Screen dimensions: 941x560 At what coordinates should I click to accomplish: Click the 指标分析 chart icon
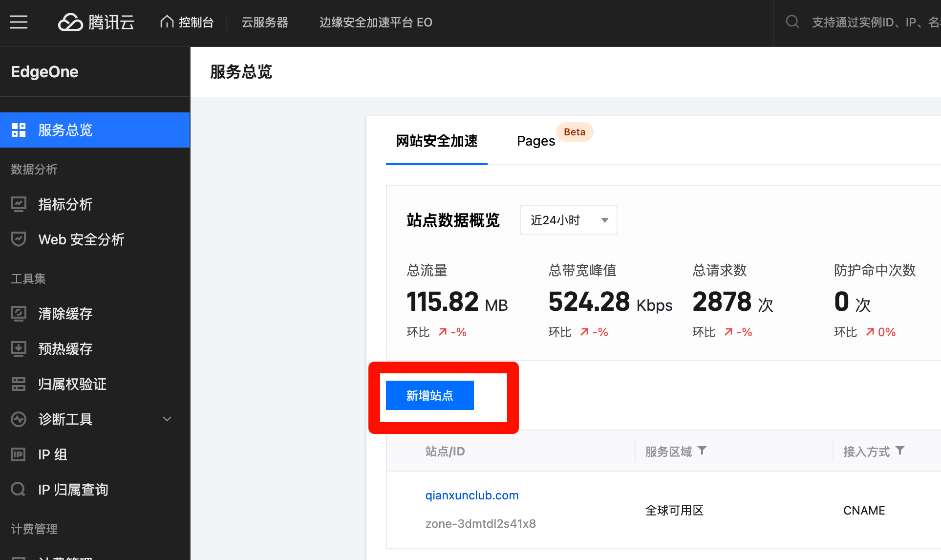click(x=19, y=204)
